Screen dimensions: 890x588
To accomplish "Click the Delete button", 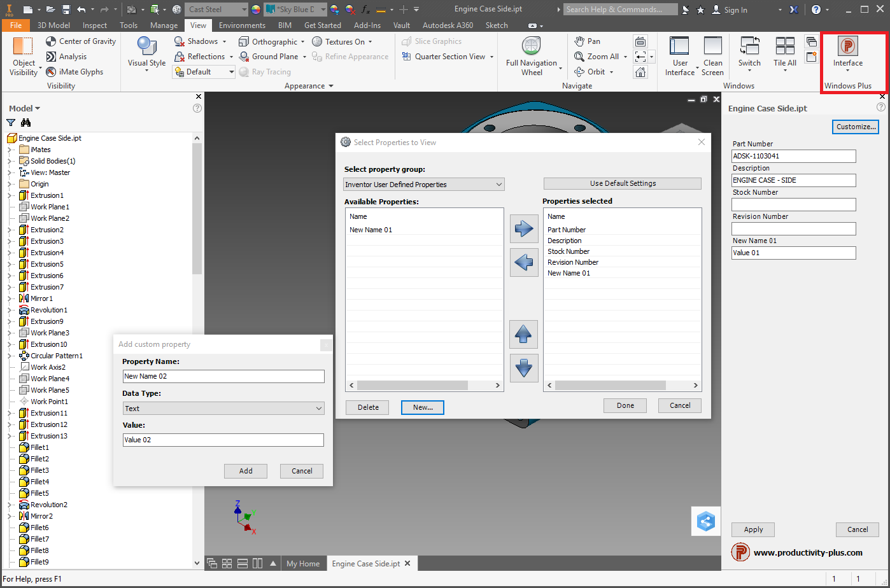I will click(x=367, y=407).
